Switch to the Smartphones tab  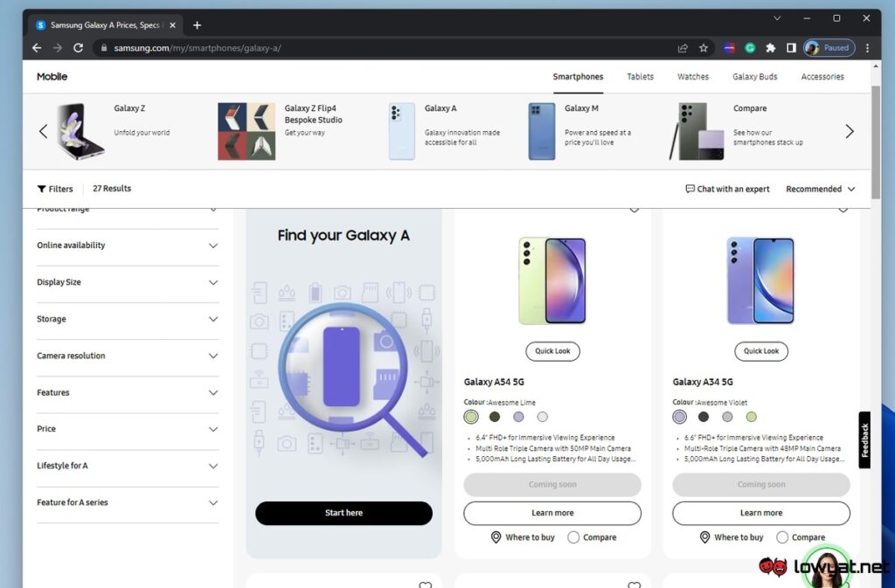[x=578, y=76]
